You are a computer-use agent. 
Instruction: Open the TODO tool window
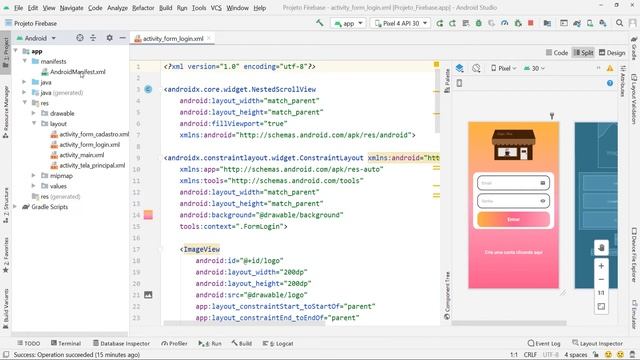(29, 343)
